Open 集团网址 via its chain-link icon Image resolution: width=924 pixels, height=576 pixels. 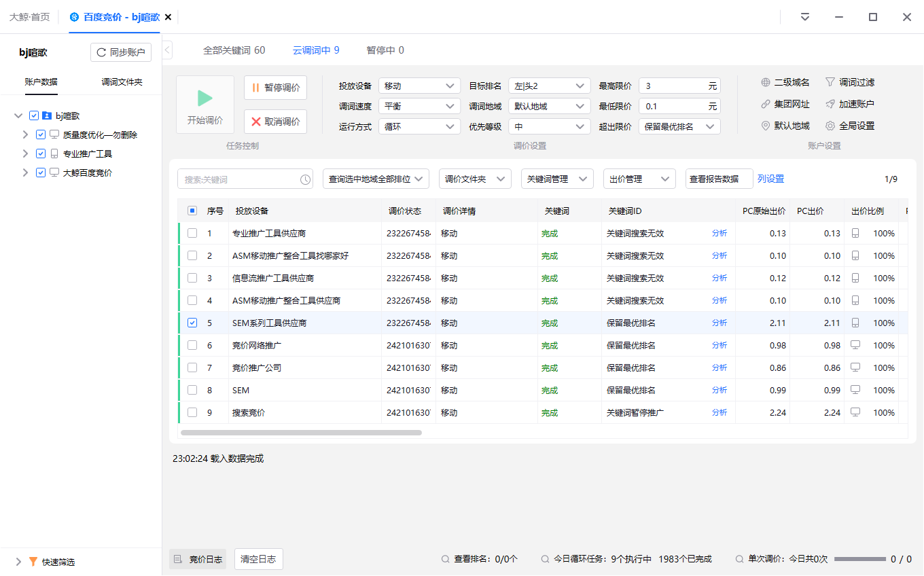click(x=766, y=104)
